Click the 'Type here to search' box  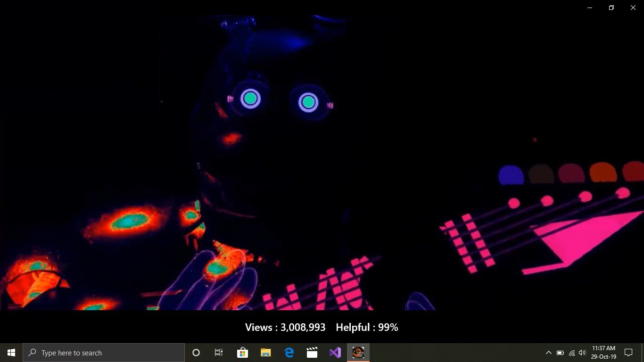pos(104,353)
